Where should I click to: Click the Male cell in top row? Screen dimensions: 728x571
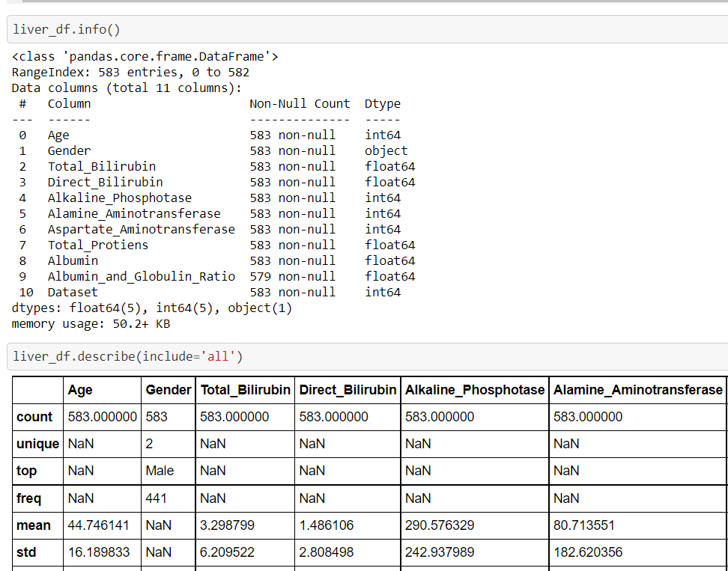coord(160,471)
